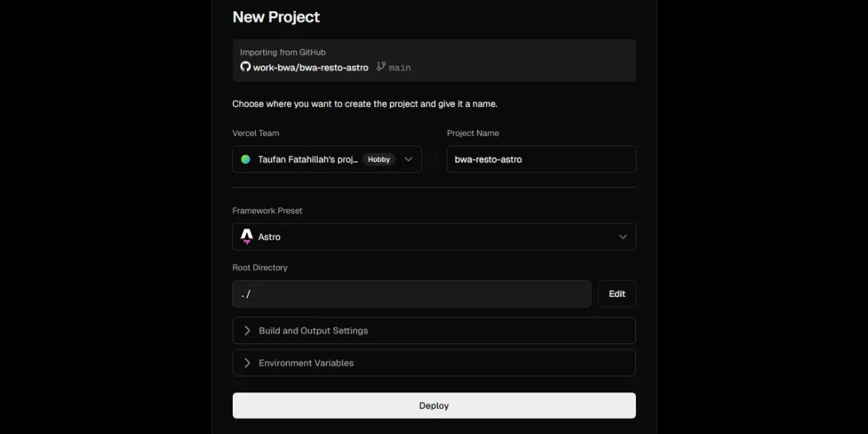Click the New Project heading

276,16
